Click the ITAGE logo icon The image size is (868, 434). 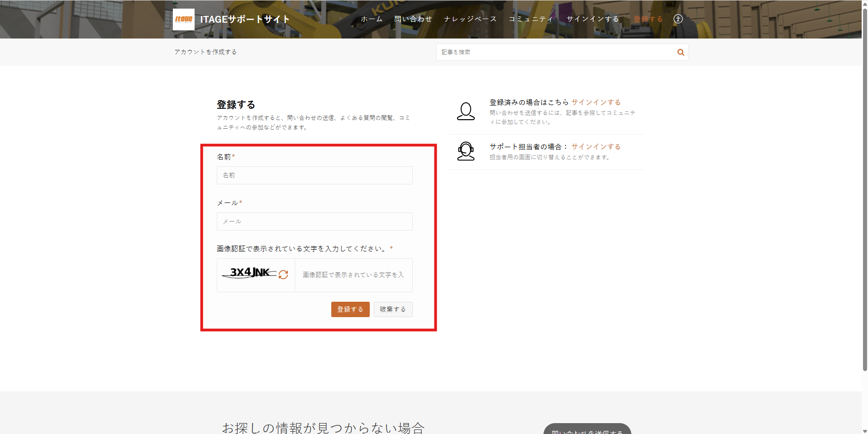tap(183, 19)
